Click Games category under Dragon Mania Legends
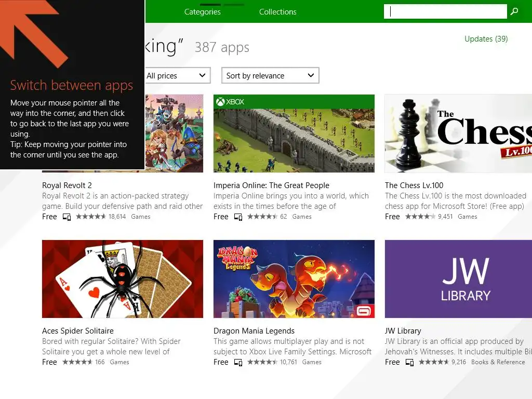 click(312, 362)
